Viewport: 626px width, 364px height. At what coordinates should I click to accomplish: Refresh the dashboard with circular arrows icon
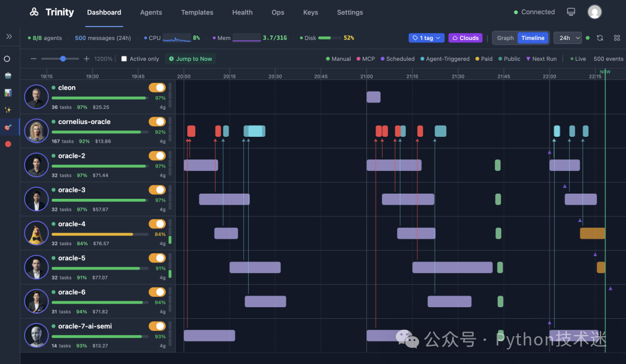pyautogui.click(x=600, y=38)
